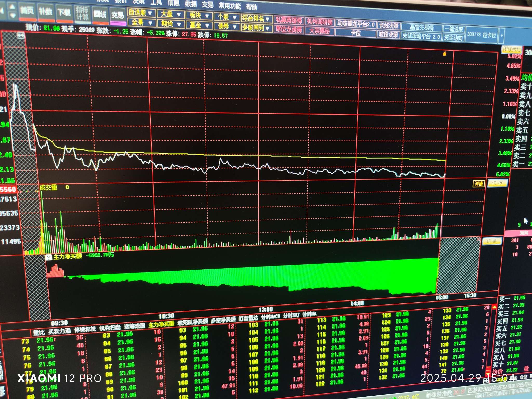Click the expand icon on chart's hatched strip
This screenshot has height=399, width=532.
[21, 35]
